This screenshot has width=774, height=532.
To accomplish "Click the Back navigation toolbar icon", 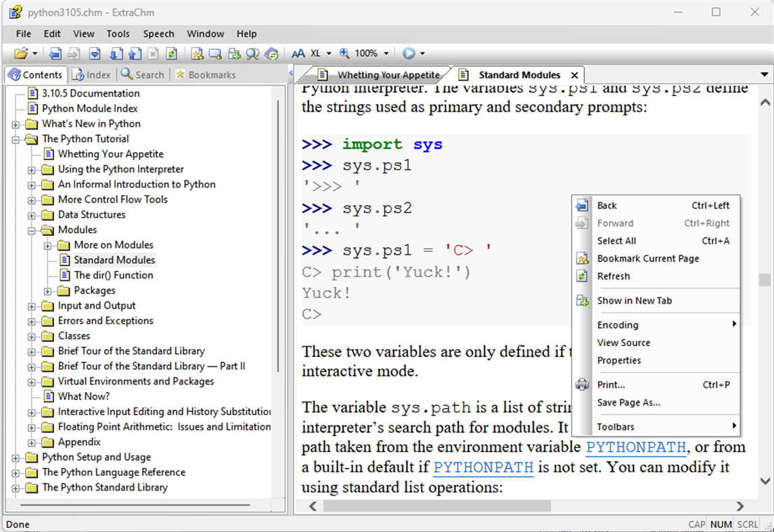I will 55,53.
